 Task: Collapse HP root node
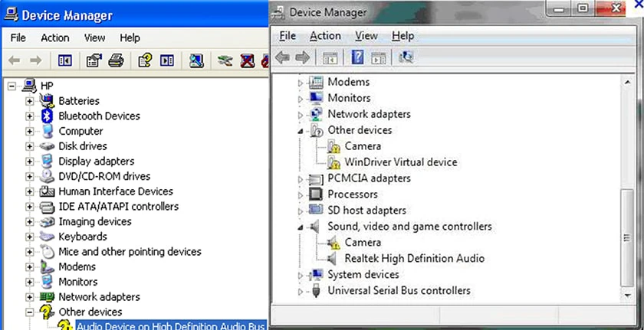coord(12,86)
